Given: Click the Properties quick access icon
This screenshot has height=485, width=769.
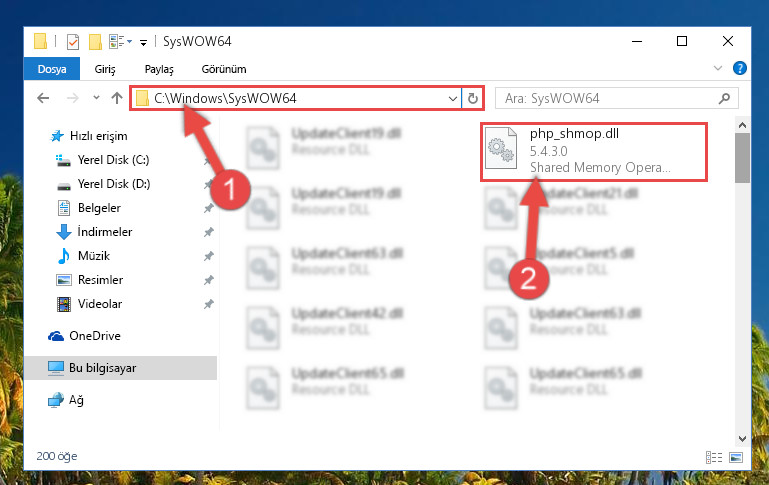Looking at the screenshot, I should 73,42.
